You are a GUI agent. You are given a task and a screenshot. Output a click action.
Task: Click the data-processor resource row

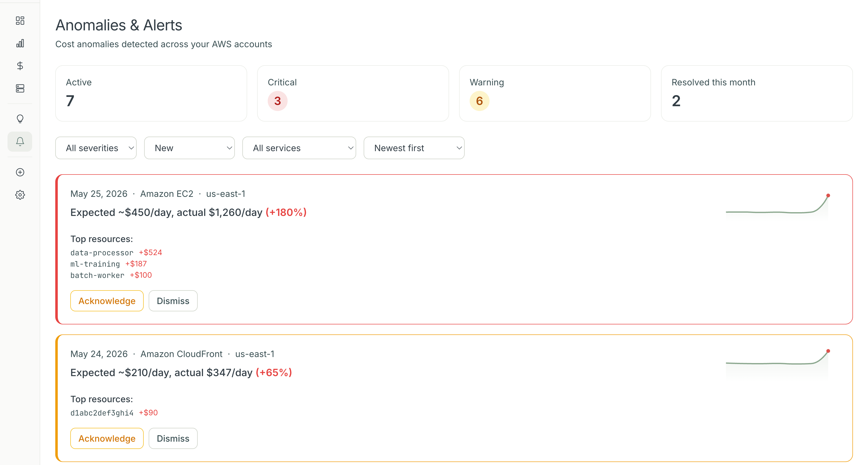click(x=116, y=253)
